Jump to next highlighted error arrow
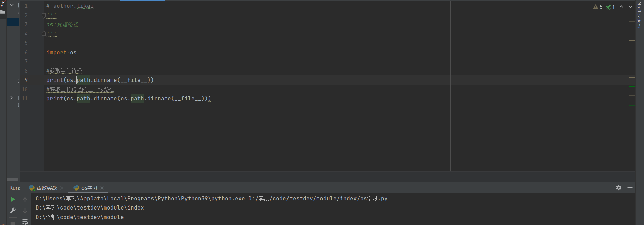Image resolution: width=644 pixels, height=225 pixels. [x=630, y=7]
